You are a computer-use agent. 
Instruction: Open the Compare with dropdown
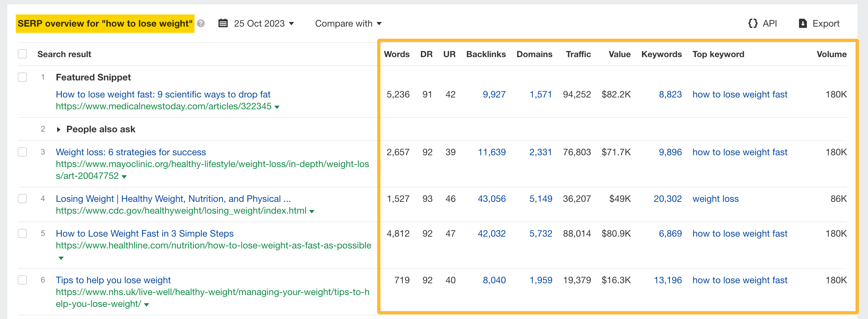point(348,24)
